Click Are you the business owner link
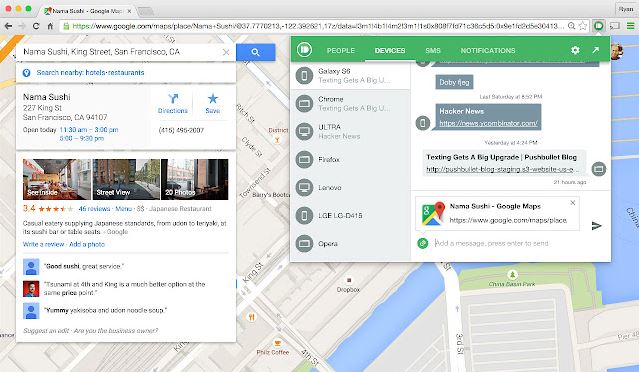639x372 pixels. pos(116,330)
